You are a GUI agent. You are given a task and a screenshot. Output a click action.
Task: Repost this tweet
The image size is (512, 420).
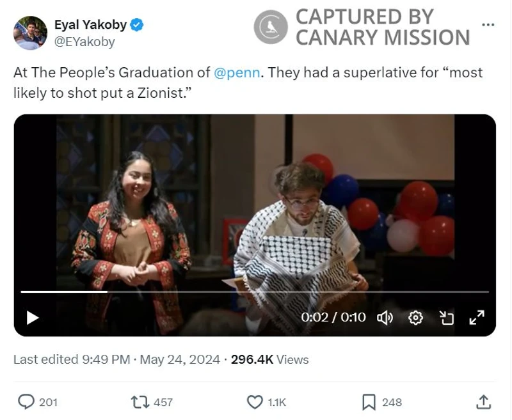click(x=139, y=401)
